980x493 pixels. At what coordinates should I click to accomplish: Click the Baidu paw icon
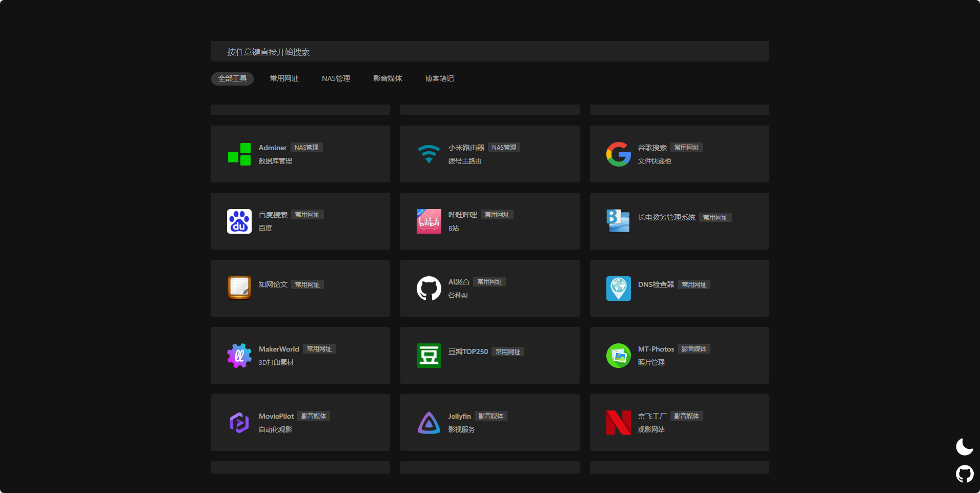(x=239, y=221)
